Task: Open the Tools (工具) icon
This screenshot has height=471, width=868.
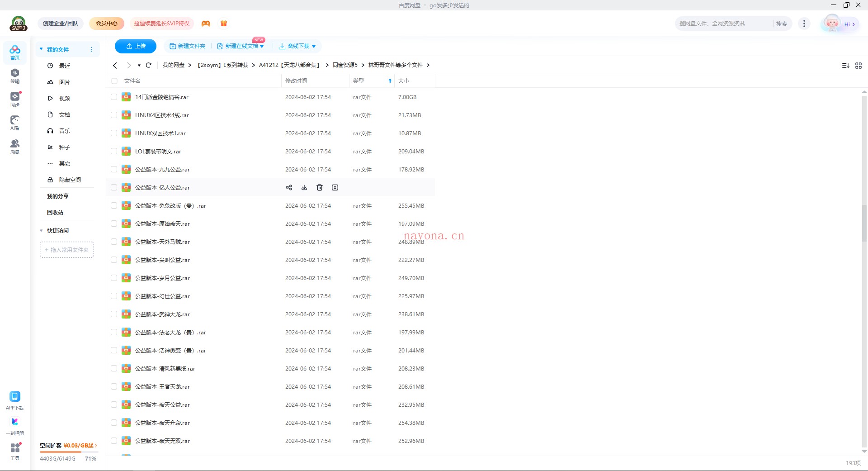Action: [x=15, y=451]
